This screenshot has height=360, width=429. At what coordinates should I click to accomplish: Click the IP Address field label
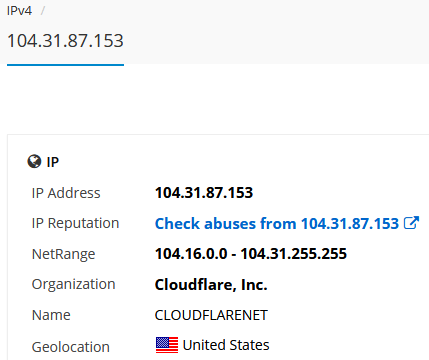point(66,193)
